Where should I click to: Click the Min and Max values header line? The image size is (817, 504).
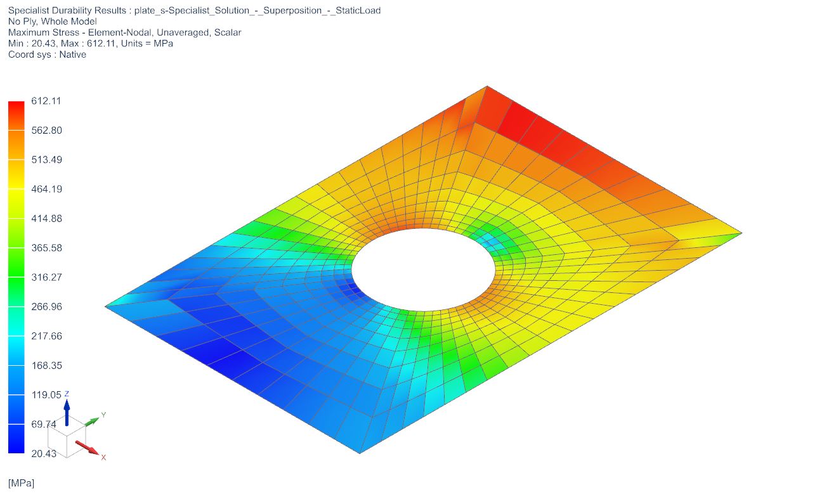(90, 44)
